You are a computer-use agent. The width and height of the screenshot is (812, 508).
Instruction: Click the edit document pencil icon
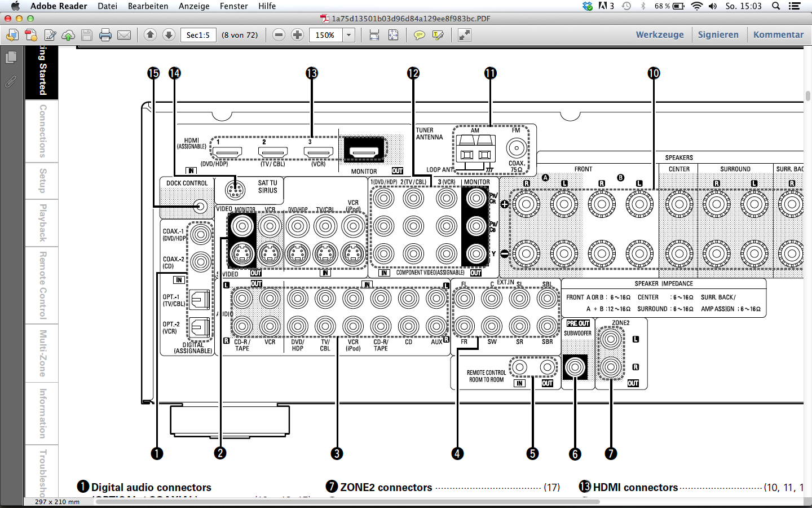click(50, 35)
